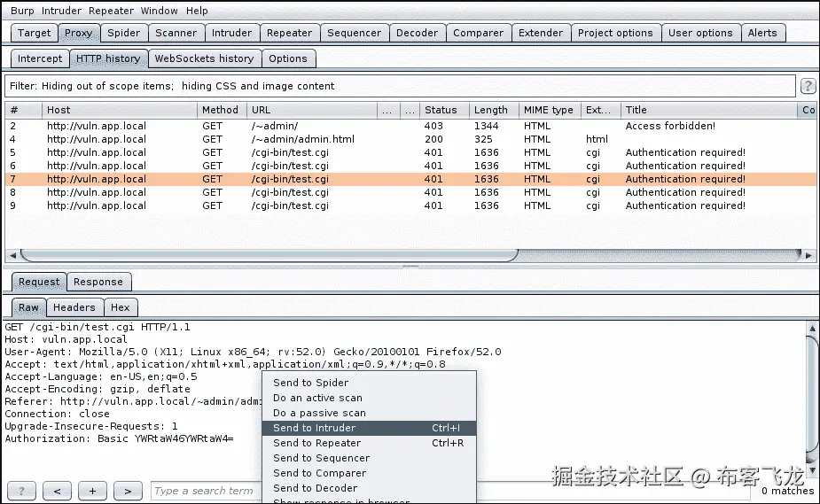The height and width of the screenshot is (504, 820).
Task: Switch to the Hex view tab
Action: pos(121,307)
